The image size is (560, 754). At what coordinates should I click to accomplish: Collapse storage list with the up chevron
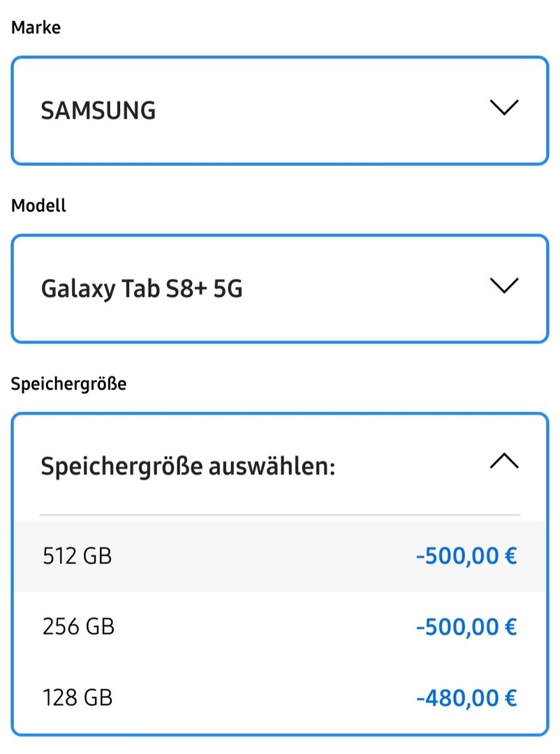pyautogui.click(x=504, y=461)
